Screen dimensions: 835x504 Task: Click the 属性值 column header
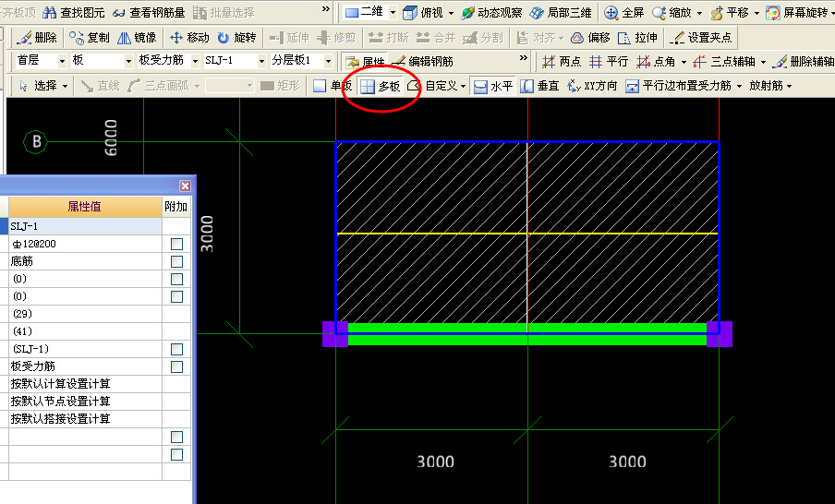coord(85,207)
